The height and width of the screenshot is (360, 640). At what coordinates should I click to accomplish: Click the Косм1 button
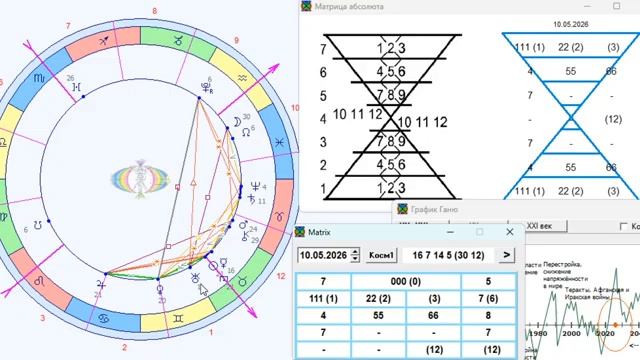point(381,255)
